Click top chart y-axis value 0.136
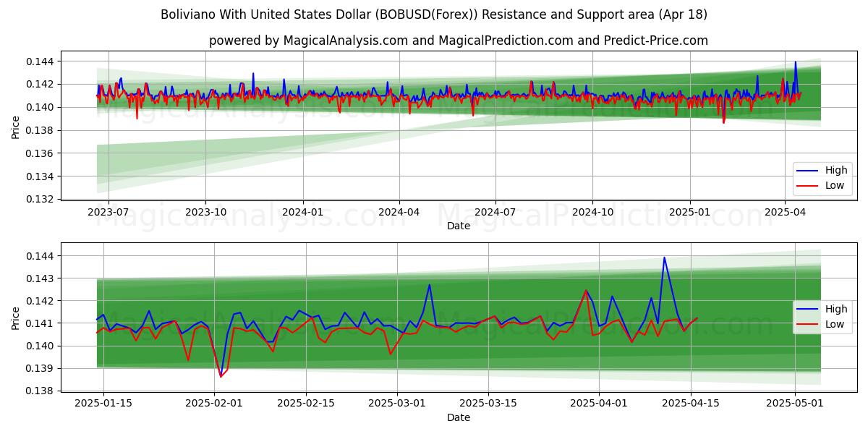Screen dimensions: 868x434 (x=41, y=153)
